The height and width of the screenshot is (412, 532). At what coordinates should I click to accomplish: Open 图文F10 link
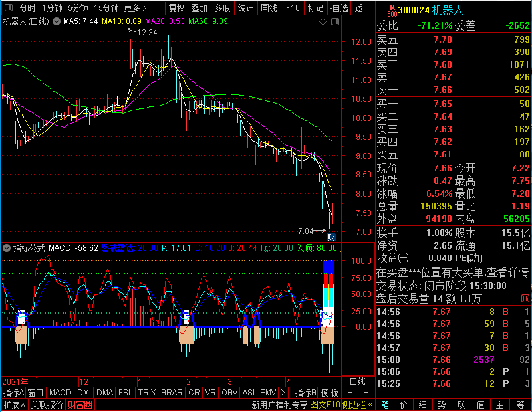point(325,405)
